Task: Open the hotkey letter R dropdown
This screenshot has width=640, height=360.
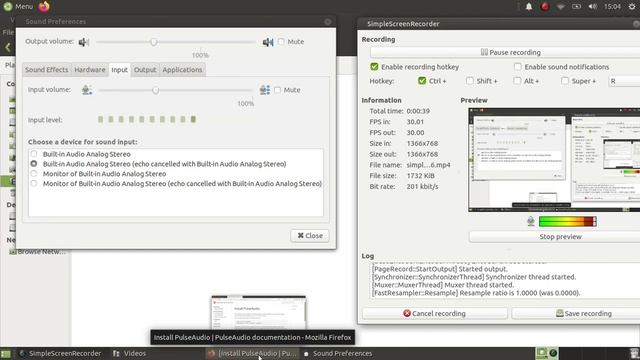Action: click(624, 81)
